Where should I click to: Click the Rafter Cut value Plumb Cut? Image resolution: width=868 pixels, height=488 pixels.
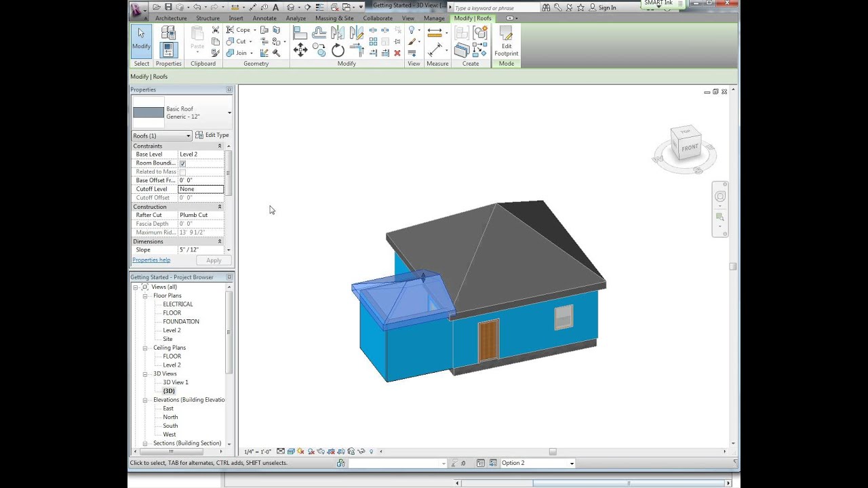pyautogui.click(x=201, y=215)
